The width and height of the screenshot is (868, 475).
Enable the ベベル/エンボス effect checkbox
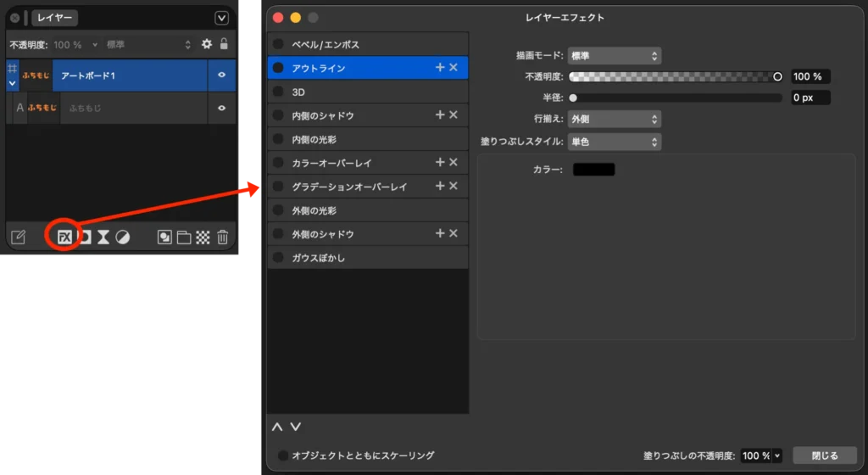[278, 44]
